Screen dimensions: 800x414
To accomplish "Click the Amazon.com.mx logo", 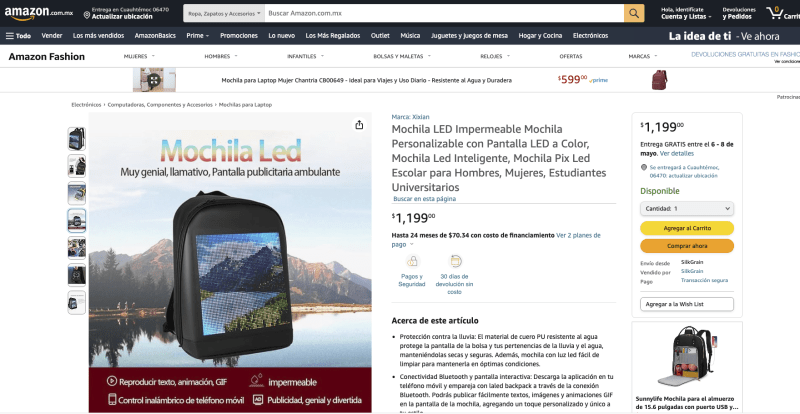I will point(38,13).
